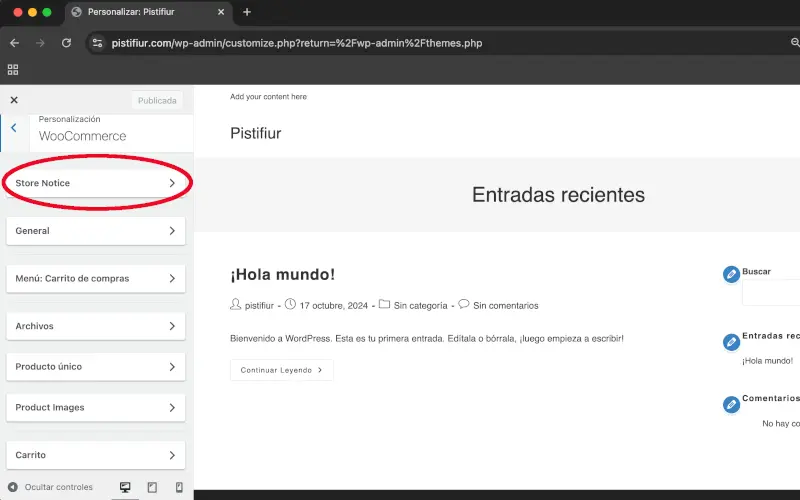
Task: Click the clock icon beside the date
Action: point(290,305)
